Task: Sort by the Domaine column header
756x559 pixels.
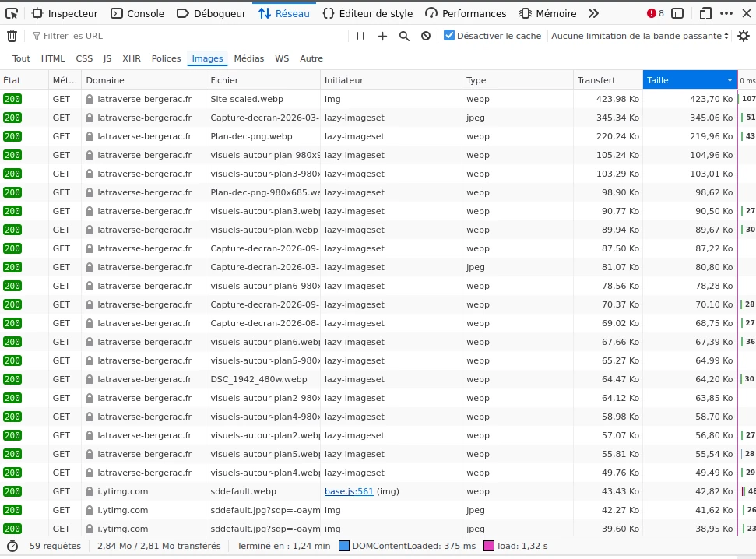Action: click(x=144, y=80)
